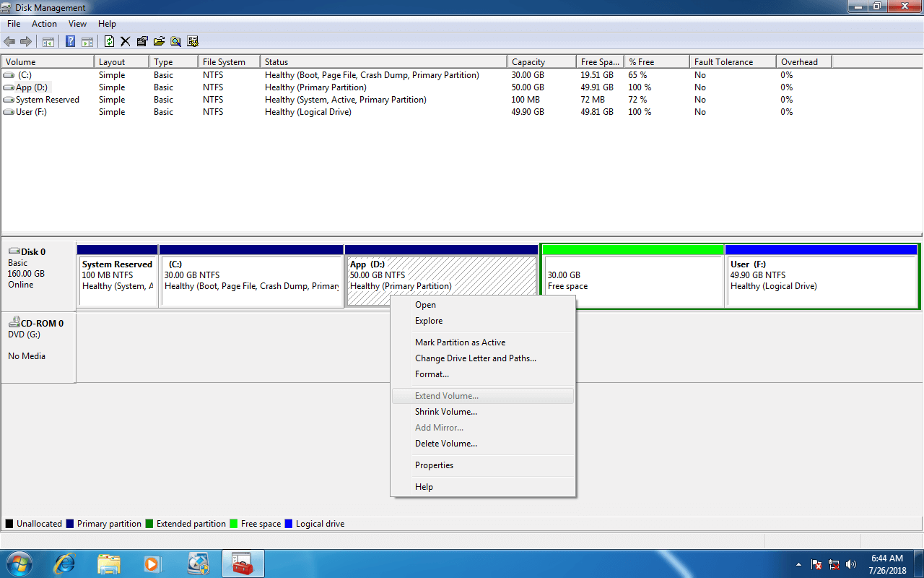924x578 pixels.
Task: Click the dark green Extended partition legend swatch
Action: (x=149, y=524)
